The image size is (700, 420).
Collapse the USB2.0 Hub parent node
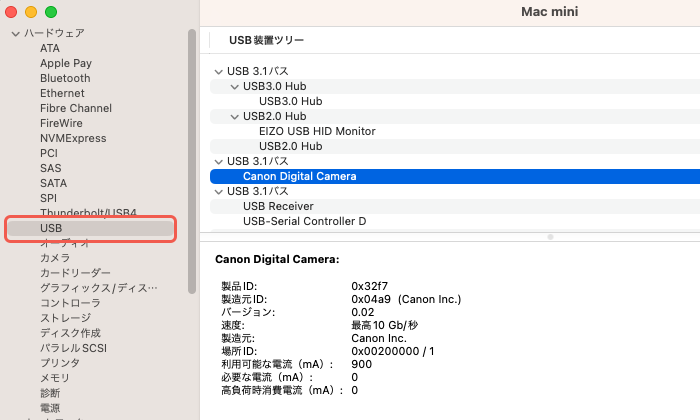click(x=235, y=116)
